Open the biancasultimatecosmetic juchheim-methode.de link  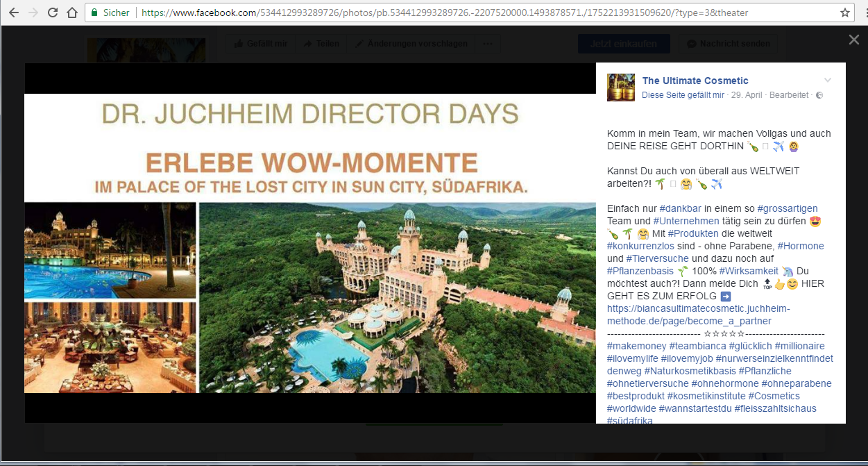(x=698, y=315)
